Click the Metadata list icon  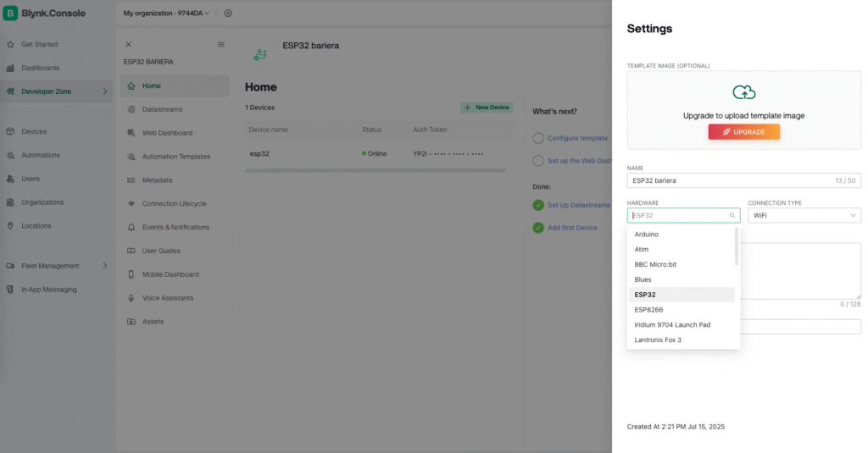pyautogui.click(x=131, y=180)
